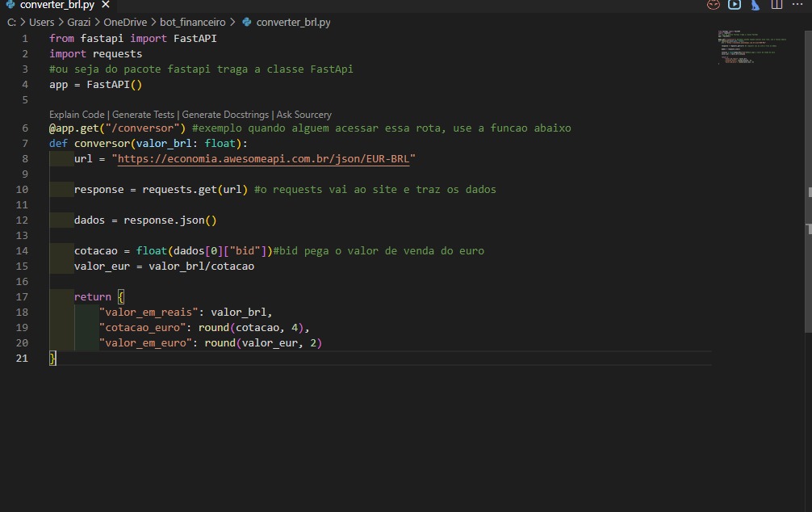The image size is (812, 512).
Task: Click the Generate Tests code lens
Action: (x=143, y=115)
